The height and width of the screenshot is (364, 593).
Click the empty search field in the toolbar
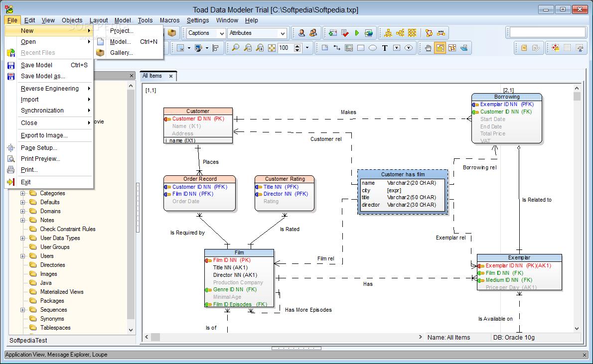tap(548, 32)
